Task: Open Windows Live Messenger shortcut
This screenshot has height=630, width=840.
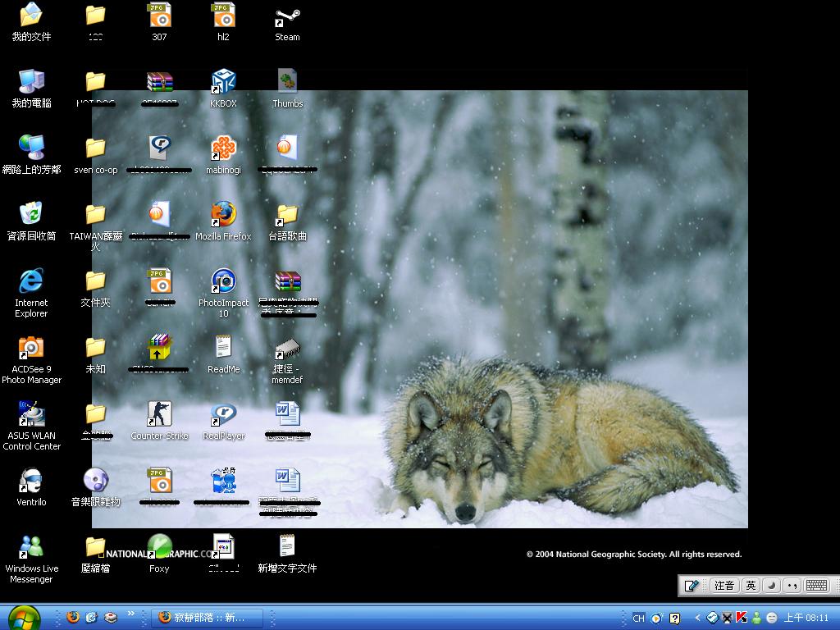Action: (31, 559)
